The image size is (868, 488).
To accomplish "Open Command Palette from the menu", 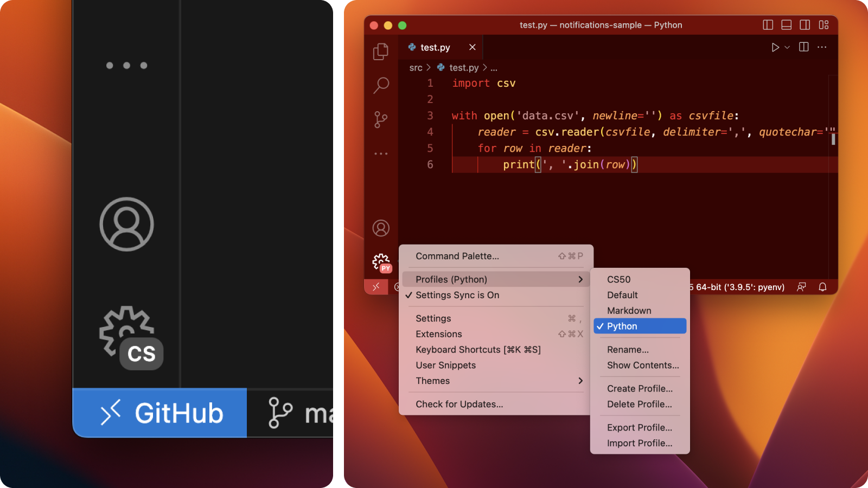I will 457,256.
